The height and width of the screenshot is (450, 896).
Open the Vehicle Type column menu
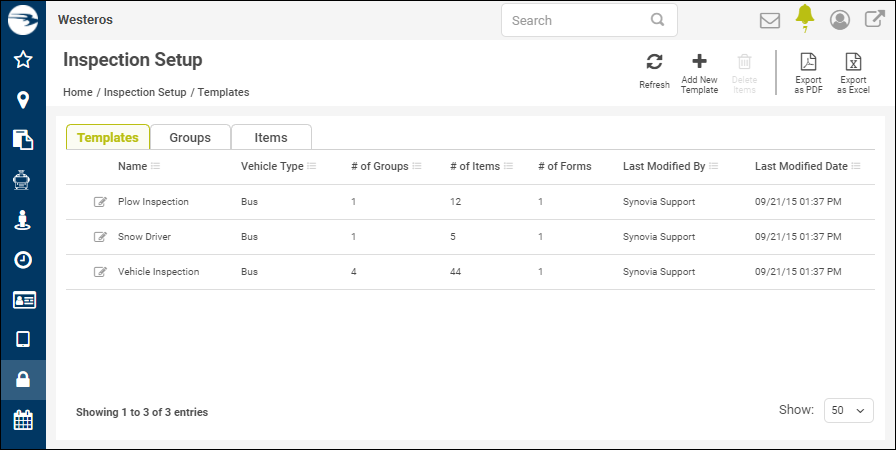pos(312,166)
